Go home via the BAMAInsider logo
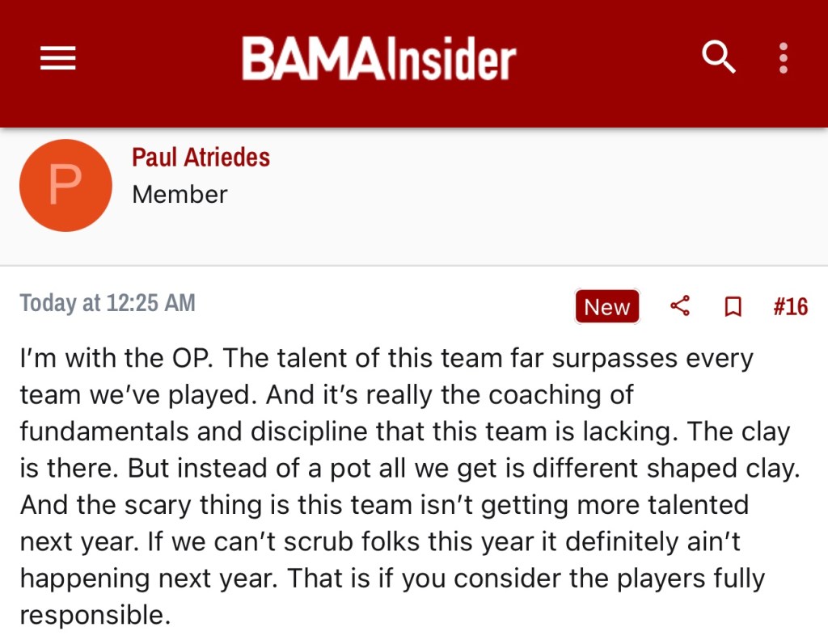This screenshot has height=644, width=828. point(378,59)
